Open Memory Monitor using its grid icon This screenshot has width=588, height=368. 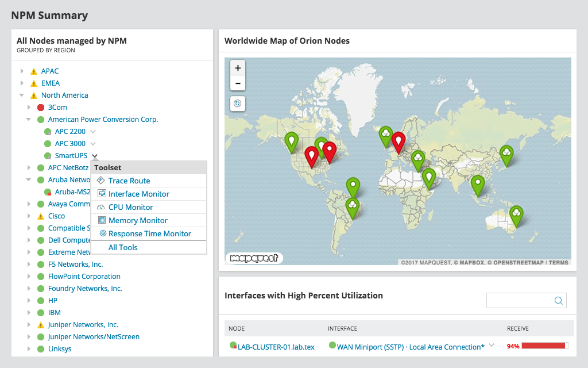(x=102, y=220)
